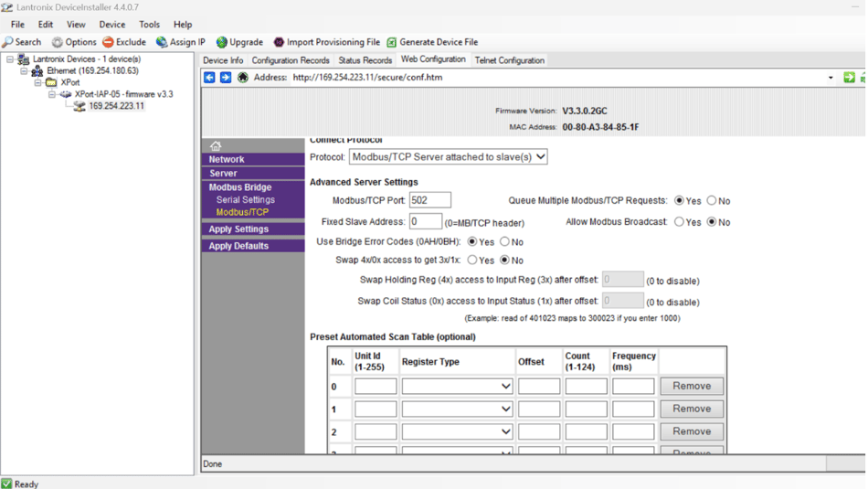Open Serial Settings under Modbus Bridge

point(245,200)
